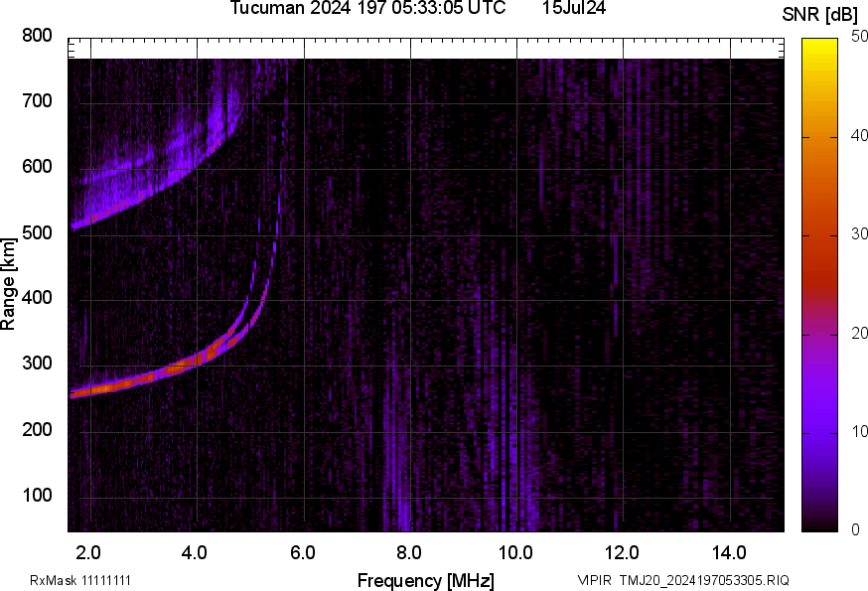Click frequency tick label '12.0'
The width and height of the screenshot is (868, 591).
pyautogui.click(x=623, y=553)
